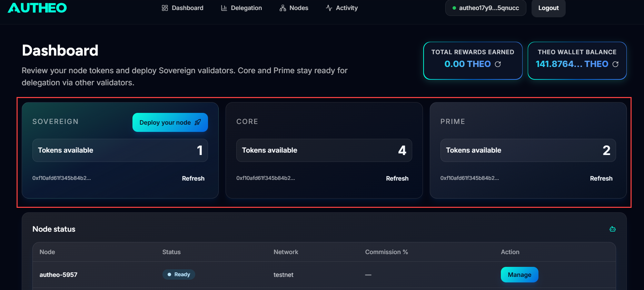Click the Prime Tokens available box
Screen dimensions: 644x290
pyautogui.click(x=528, y=150)
